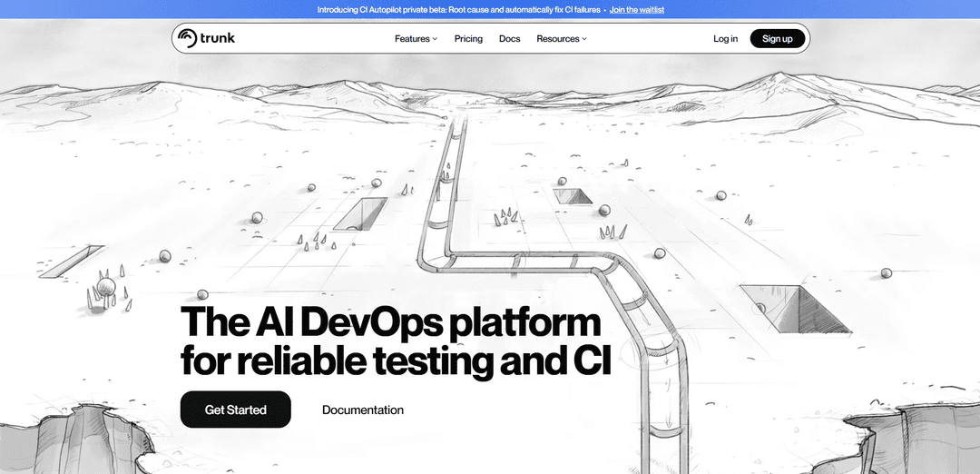Click the trunk logo icon
This screenshot has height=474, width=980.
(187, 38)
